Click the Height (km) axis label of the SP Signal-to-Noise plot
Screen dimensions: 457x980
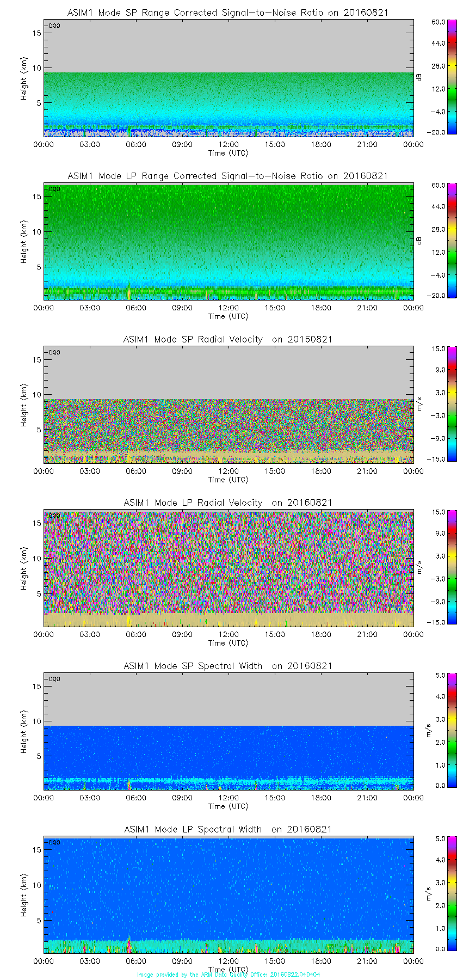pyautogui.click(x=24, y=78)
